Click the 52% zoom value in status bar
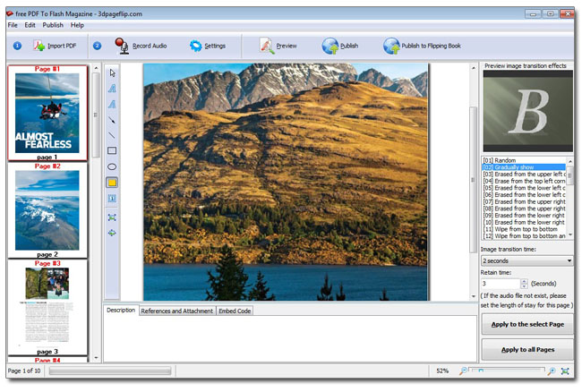Viewport: 582px width, 392px height. point(442,371)
